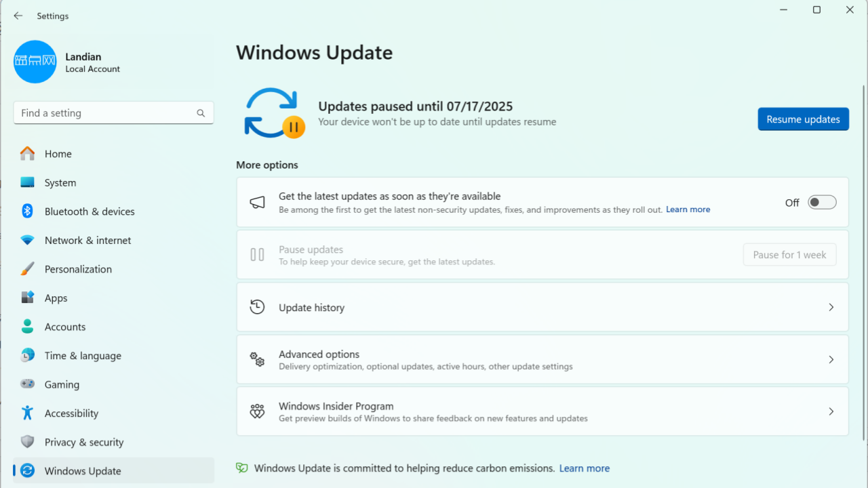Select the Network & internet Wi-Fi icon
Viewport: 868px width, 488px height.
27,241
